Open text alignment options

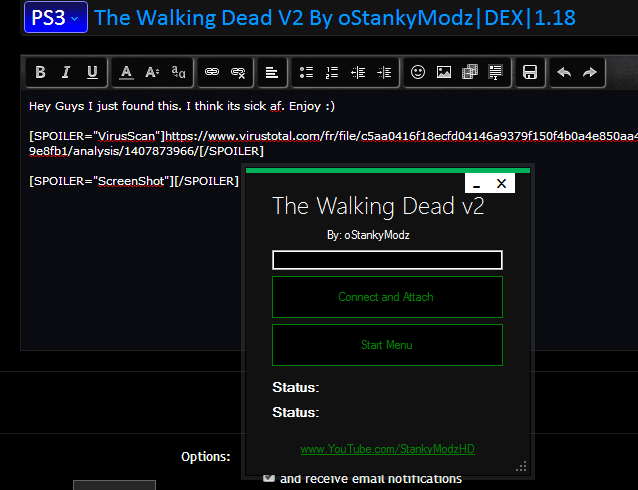[272, 72]
